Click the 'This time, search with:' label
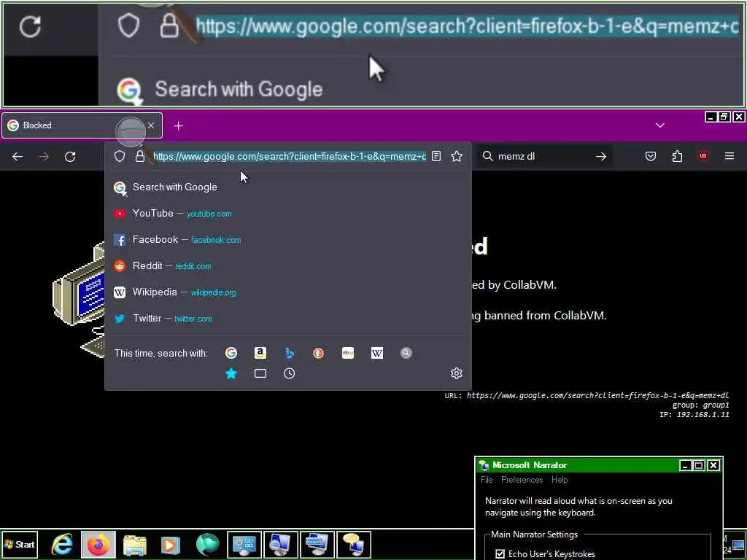 click(x=161, y=354)
